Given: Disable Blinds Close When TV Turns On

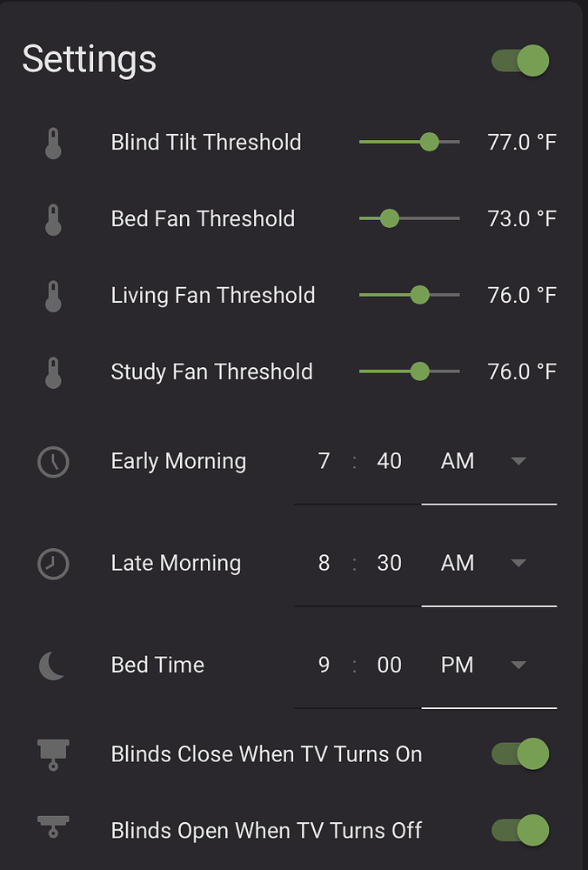Looking at the screenshot, I should click(519, 753).
